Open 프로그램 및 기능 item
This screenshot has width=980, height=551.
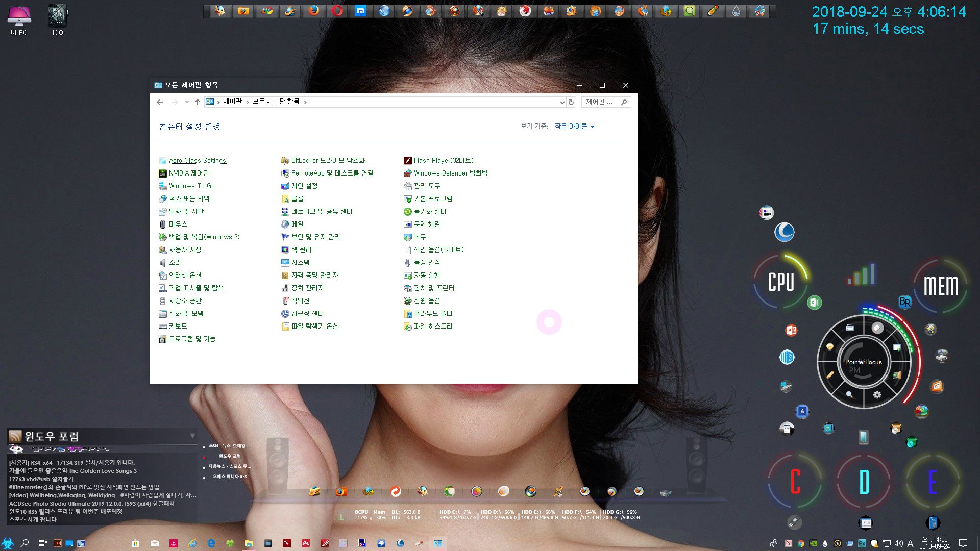click(x=187, y=339)
